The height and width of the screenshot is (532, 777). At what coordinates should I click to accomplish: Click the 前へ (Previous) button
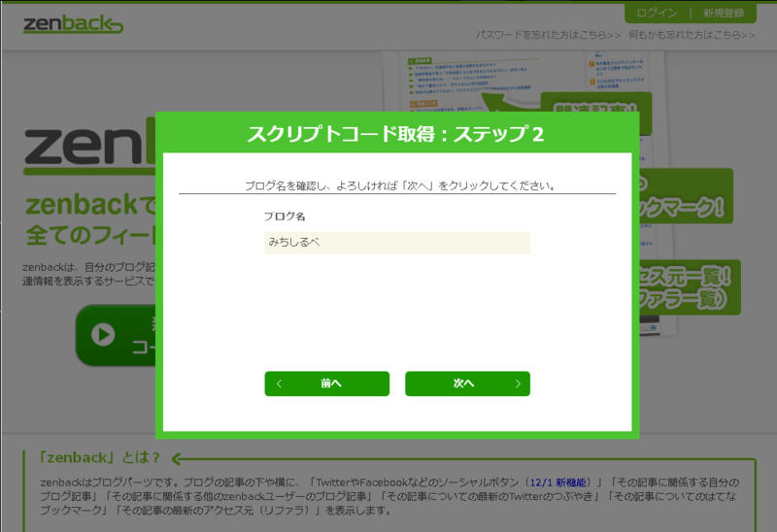click(327, 383)
